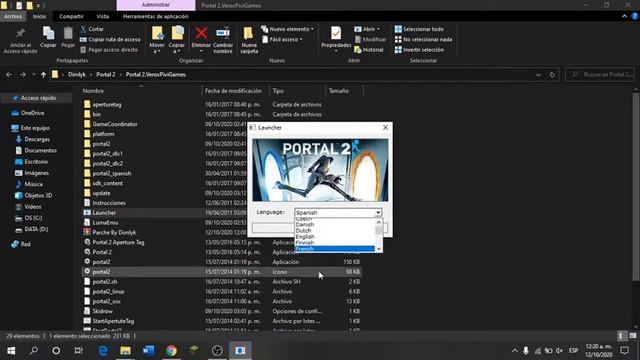This screenshot has height=360, width=640.
Task: Open Documentos in the sidebar
Action: (40, 151)
